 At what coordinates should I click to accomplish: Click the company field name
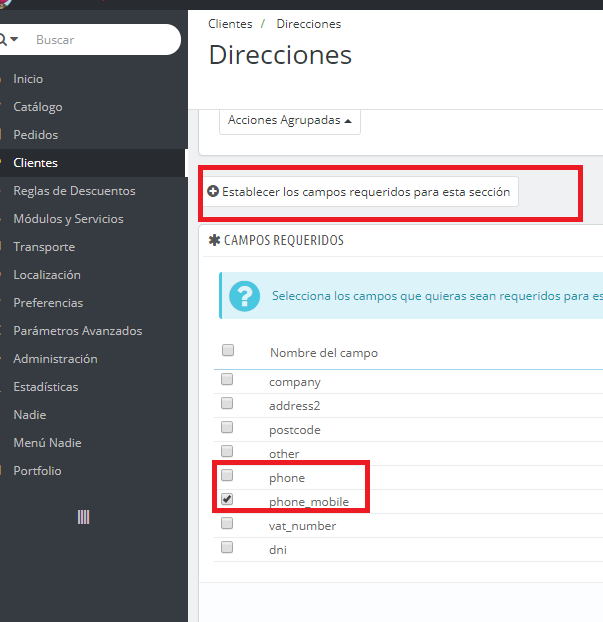(295, 382)
